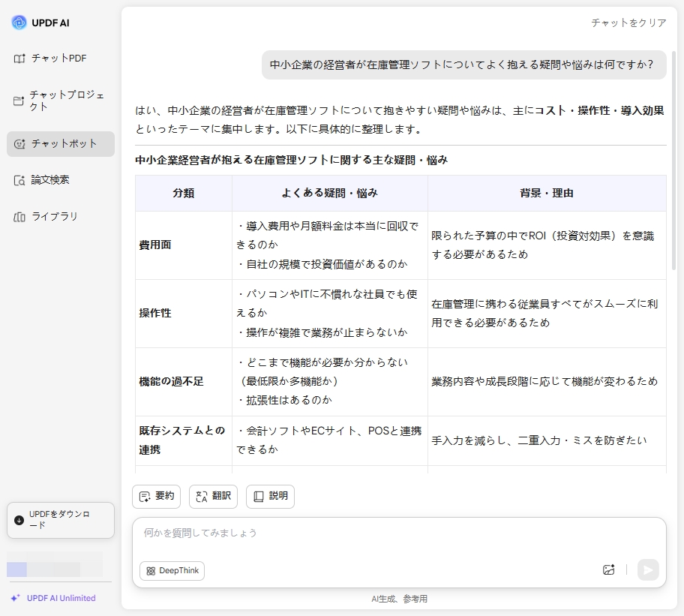Click the 機能の過不足 table cell
This screenshot has width=684, height=616.
pyautogui.click(x=184, y=382)
